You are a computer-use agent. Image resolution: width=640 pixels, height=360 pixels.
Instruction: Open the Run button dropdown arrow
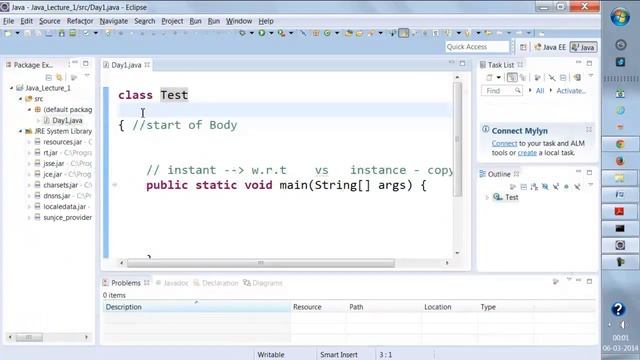click(271, 33)
